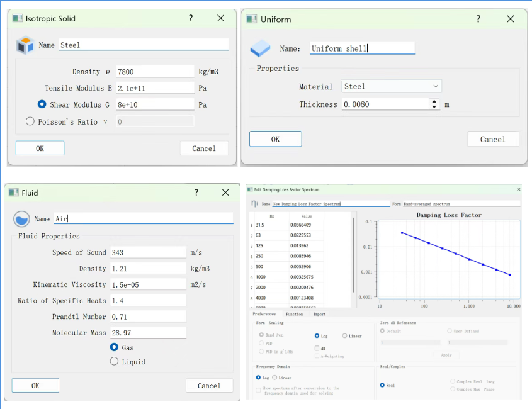Click the Density field showing 7800
The height and width of the screenshot is (409, 532).
(155, 72)
